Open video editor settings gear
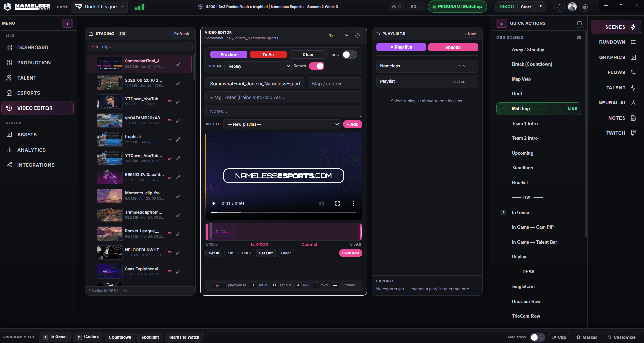 tap(357, 35)
